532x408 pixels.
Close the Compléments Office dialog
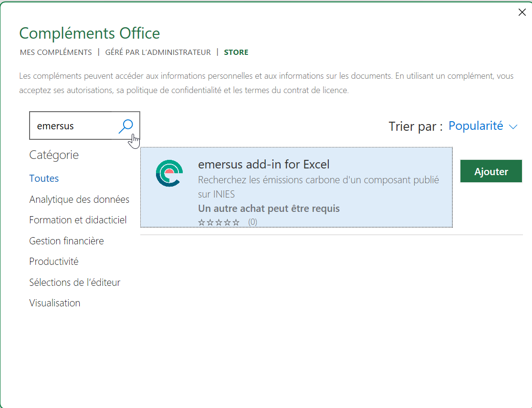[x=522, y=12]
